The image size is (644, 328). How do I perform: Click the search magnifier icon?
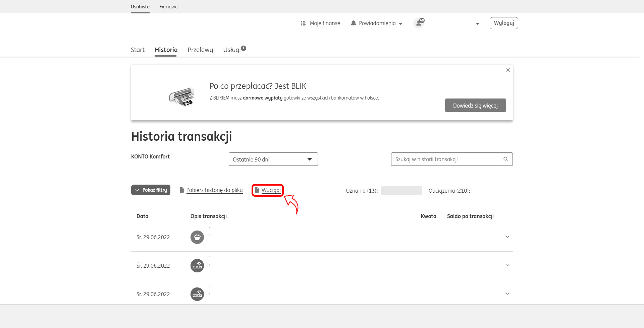pyautogui.click(x=505, y=159)
